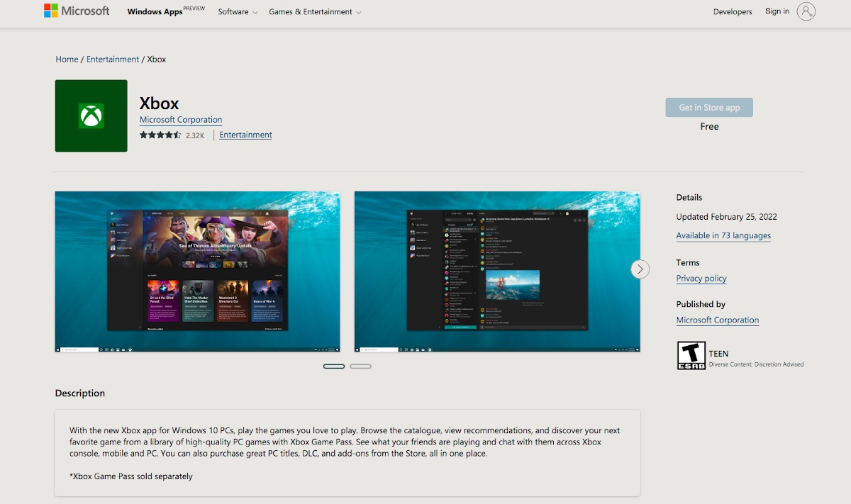Open the Entertainment breadcrumb link
851x504 pixels.
(113, 60)
